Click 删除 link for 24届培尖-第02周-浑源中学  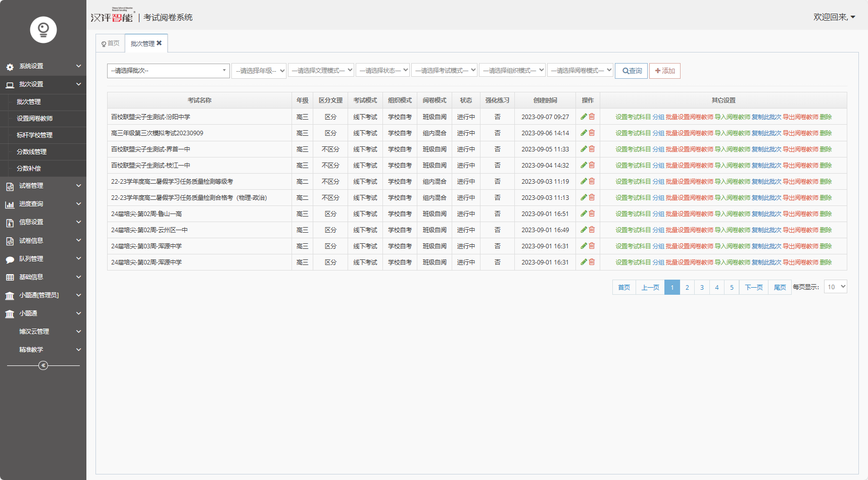pos(826,262)
